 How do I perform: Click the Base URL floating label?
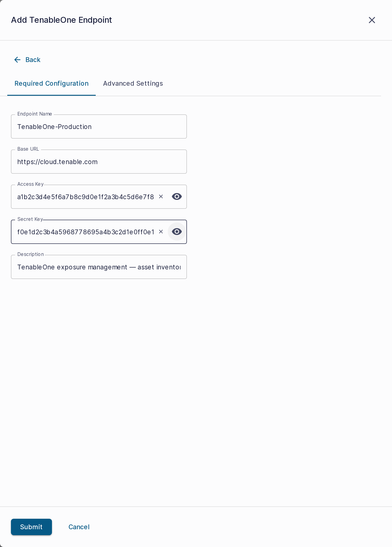point(28,149)
